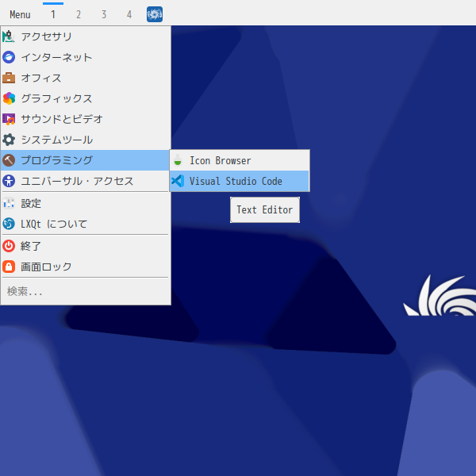This screenshot has width=476, height=476.
Task: Switch to desktop 1
Action: click(x=53, y=14)
